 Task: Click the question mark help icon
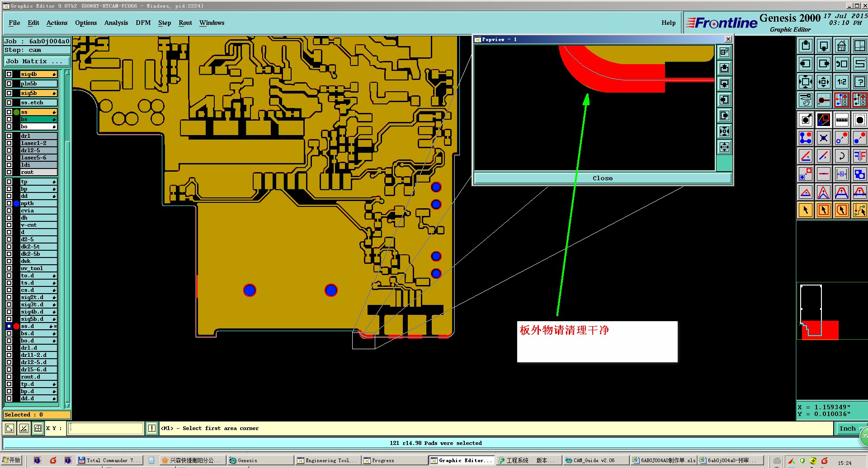click(x=859, y=82)
